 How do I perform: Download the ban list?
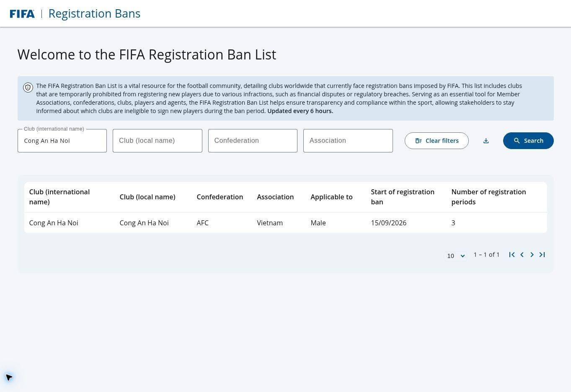[486, 141]
